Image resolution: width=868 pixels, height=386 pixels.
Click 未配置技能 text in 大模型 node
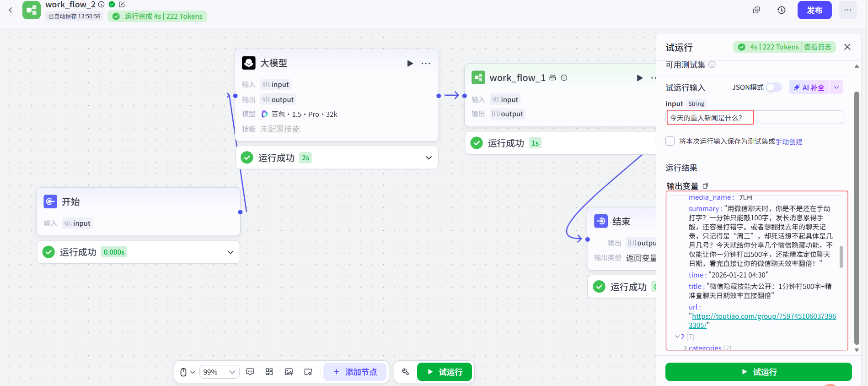(x=280, y=129)
